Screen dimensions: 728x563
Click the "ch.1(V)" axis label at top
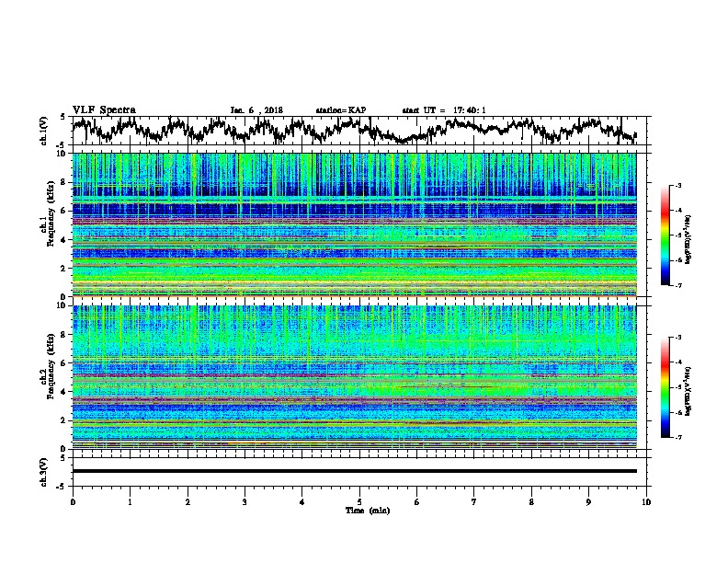click(44, 131)
